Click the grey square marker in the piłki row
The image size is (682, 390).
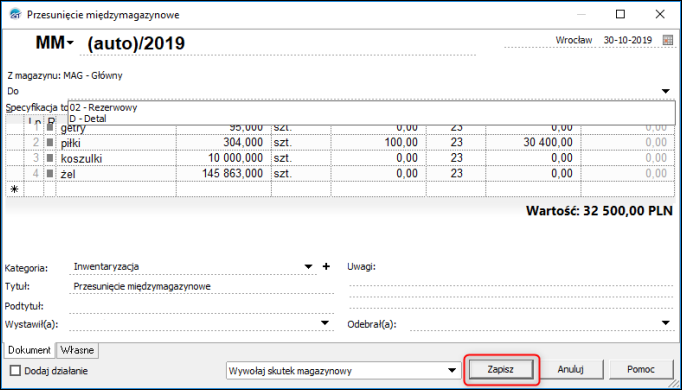50,143
